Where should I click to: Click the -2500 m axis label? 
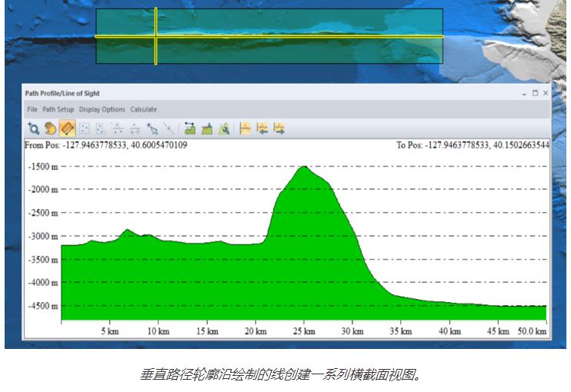click(x=43, y=213)
